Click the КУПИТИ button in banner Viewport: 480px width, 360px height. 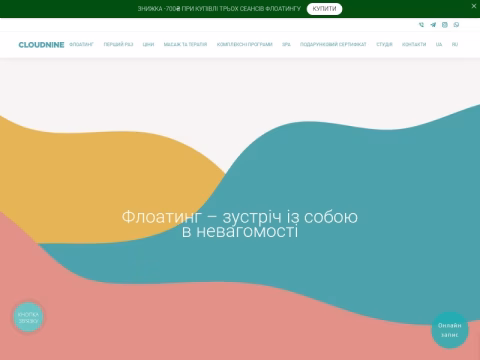pos(324,9)
